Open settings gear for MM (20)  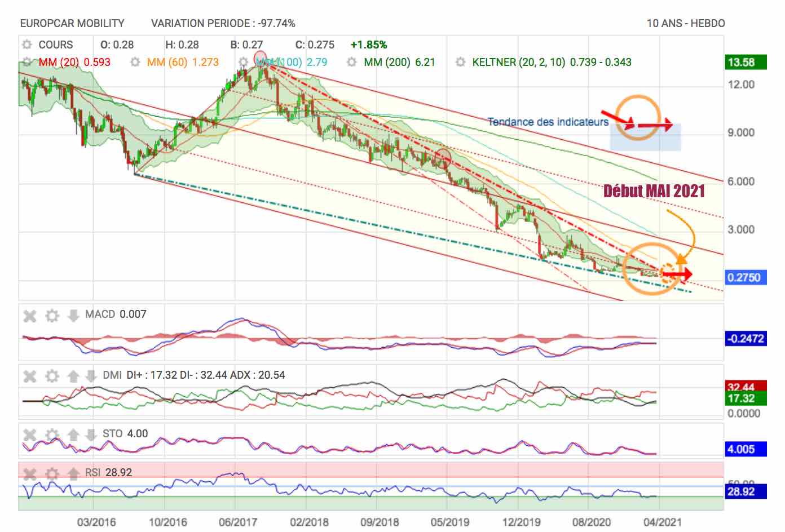27,62
